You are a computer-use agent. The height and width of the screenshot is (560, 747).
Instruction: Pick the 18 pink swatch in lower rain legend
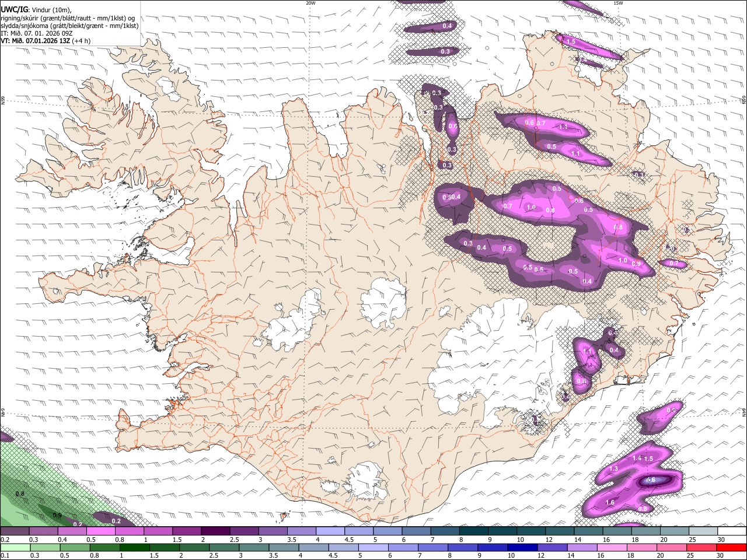pos(641,547)
